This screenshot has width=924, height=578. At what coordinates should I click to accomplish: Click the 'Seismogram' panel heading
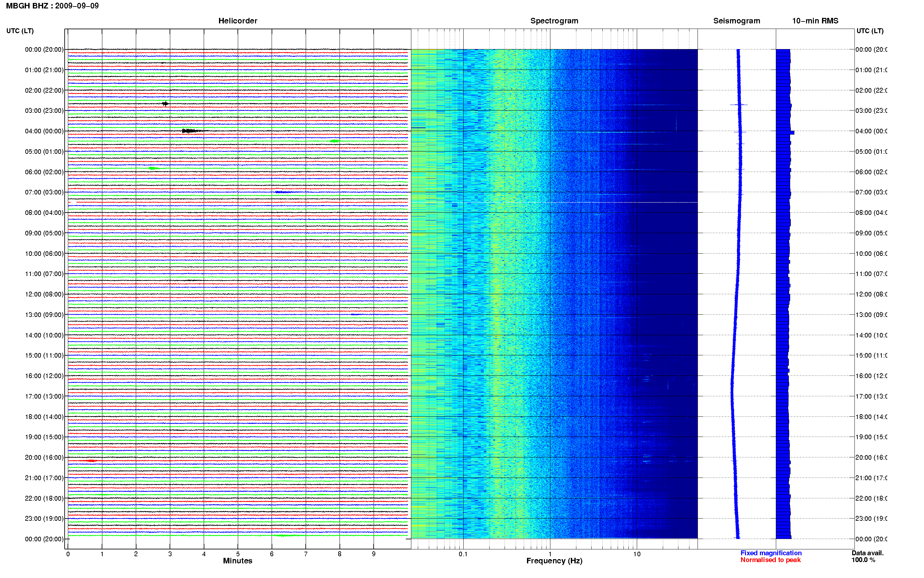pos(737,21)
